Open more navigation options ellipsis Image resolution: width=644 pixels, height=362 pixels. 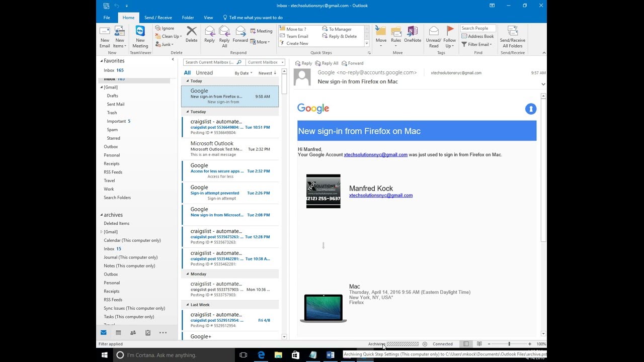click(163, 332)
